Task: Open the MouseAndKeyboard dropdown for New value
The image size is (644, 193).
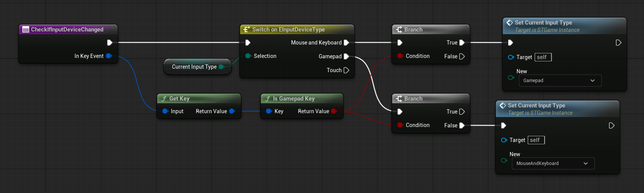Action: (x=553, y=163)
